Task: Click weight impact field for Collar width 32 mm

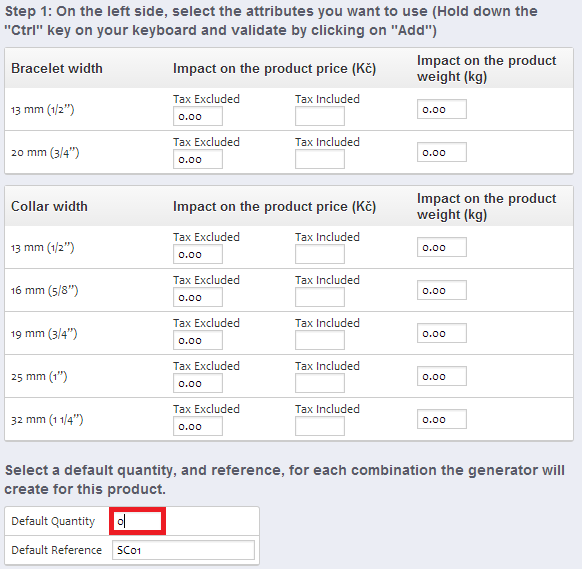Action: [x=442, y=420]
